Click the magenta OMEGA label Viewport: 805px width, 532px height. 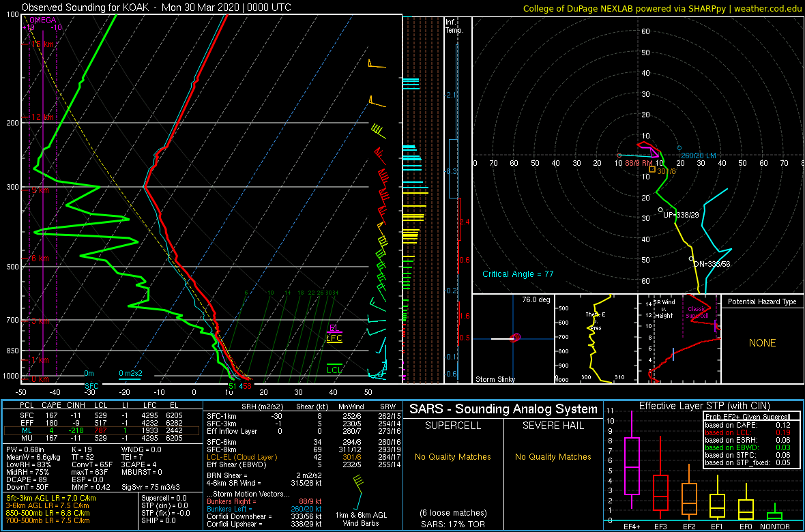[x=41, y=20]
